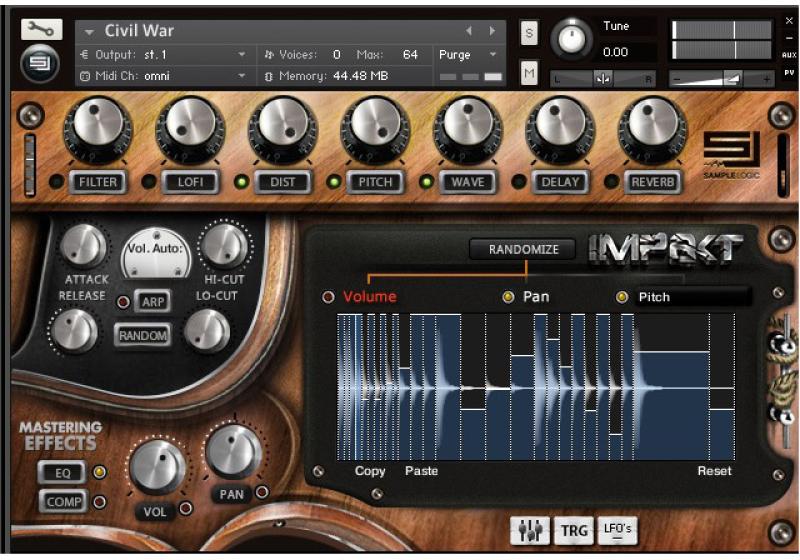The image size is (800, 560).
Task: Click Reset under the step sequencer
Action: 714,471
